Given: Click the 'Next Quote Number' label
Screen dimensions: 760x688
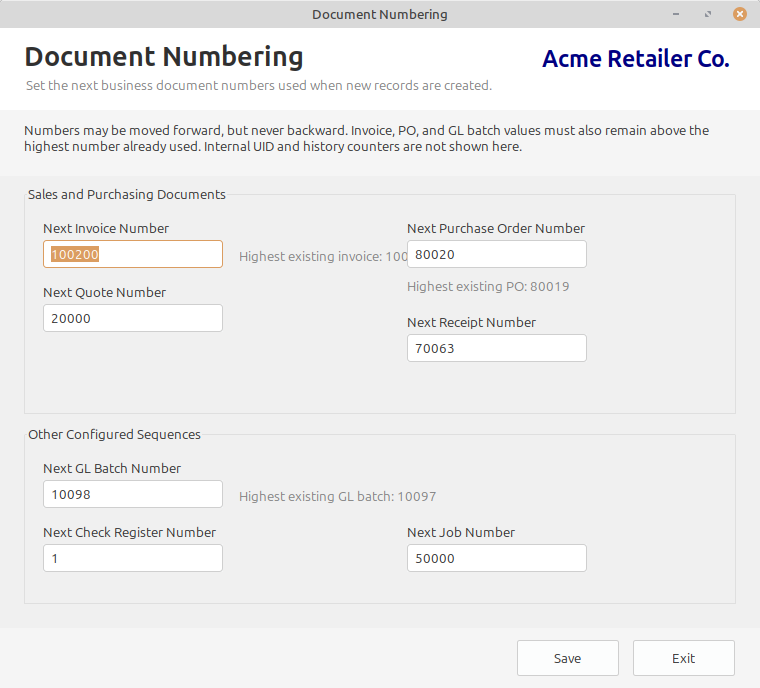Looking at the screenshot, I should [x=105, y=292].
